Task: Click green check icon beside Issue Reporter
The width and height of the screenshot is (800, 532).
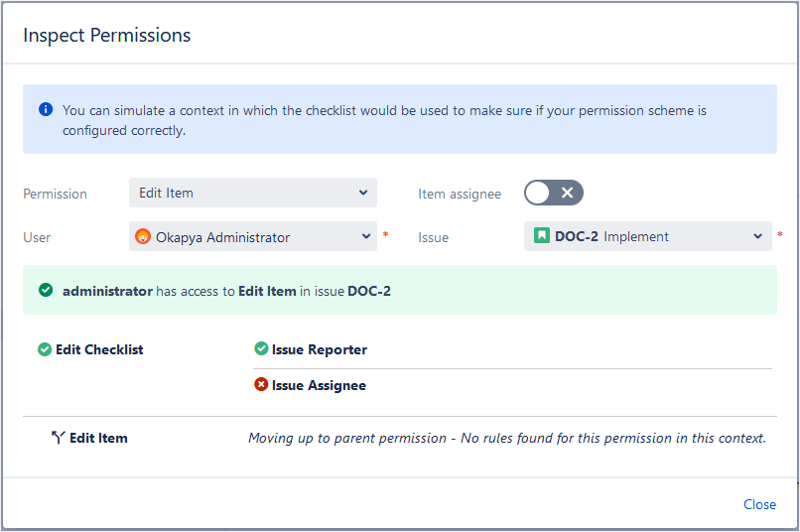Action: (x=261, y=349)
